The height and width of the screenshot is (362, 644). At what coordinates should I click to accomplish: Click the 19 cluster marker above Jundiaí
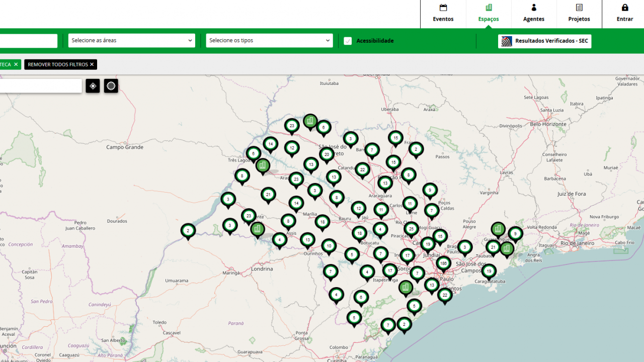[428, 245]
